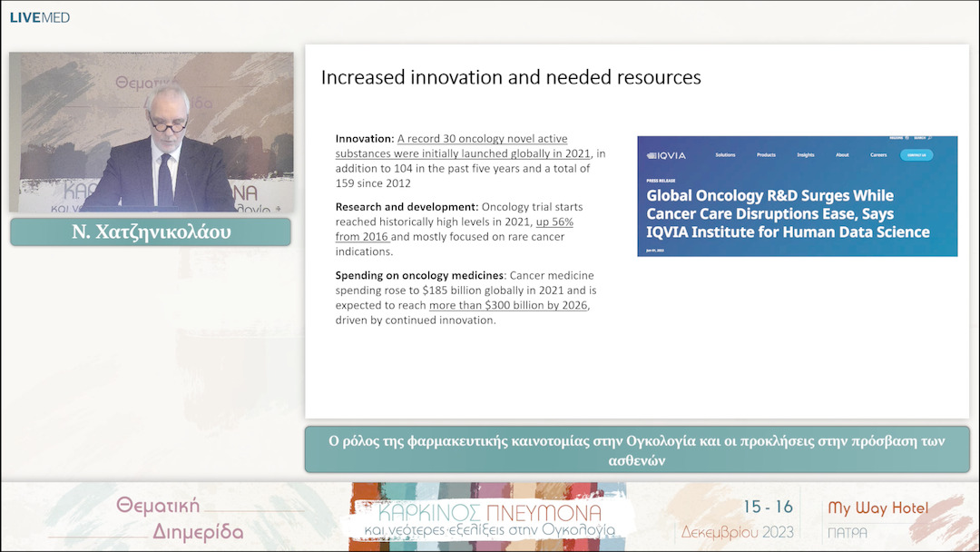Open the About navigation item
Screen dimensions: 980x552
842,155
